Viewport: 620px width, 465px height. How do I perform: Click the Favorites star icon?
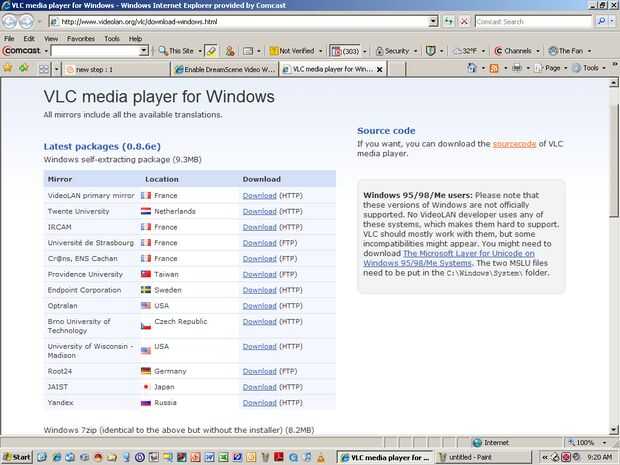8,68
